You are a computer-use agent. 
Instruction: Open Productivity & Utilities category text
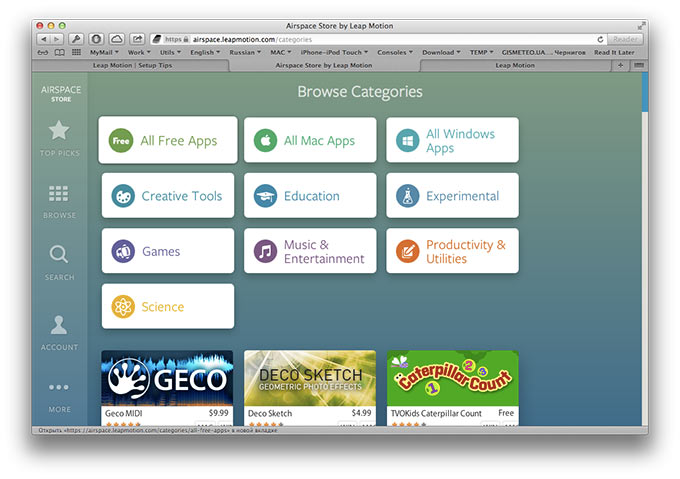click(466, 251)
